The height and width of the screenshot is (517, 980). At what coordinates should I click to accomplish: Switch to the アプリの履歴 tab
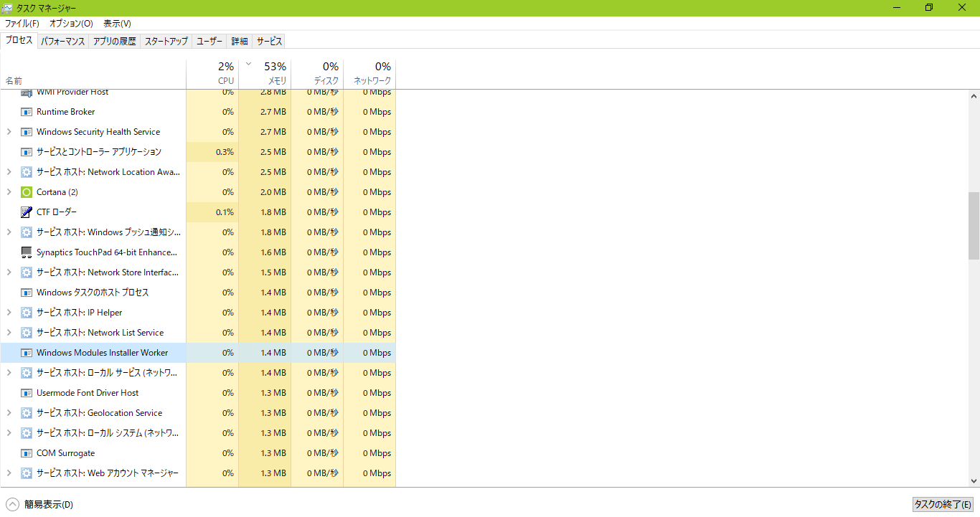[x=114, y=42]
